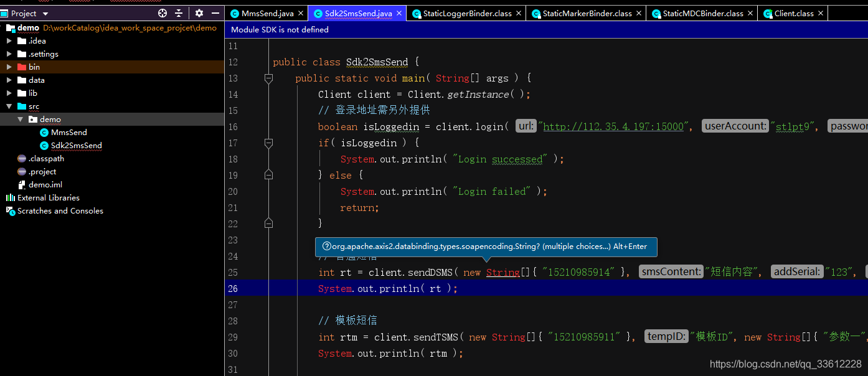Expand the lib folder in project tree
The height and width of the screenshot is (376, 868).
[9, 93]
